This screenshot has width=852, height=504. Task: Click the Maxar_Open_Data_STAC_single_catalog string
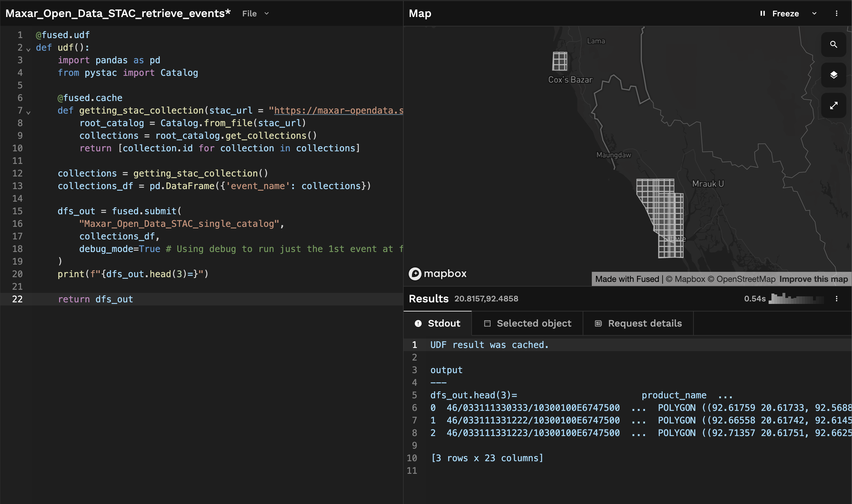click(179, 224)
